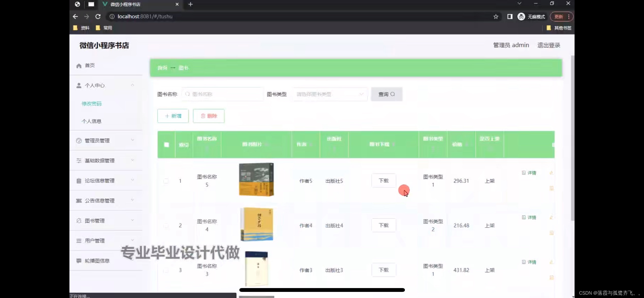
Task: Open the 其他书签 bookmark folder
Action: click(559, 28)
